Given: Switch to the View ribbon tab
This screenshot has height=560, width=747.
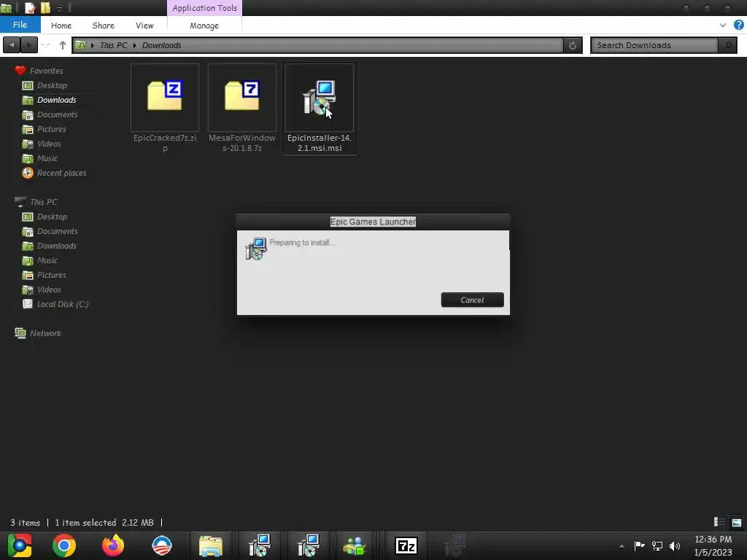Looking at the screenshot, I should (144, 26).
